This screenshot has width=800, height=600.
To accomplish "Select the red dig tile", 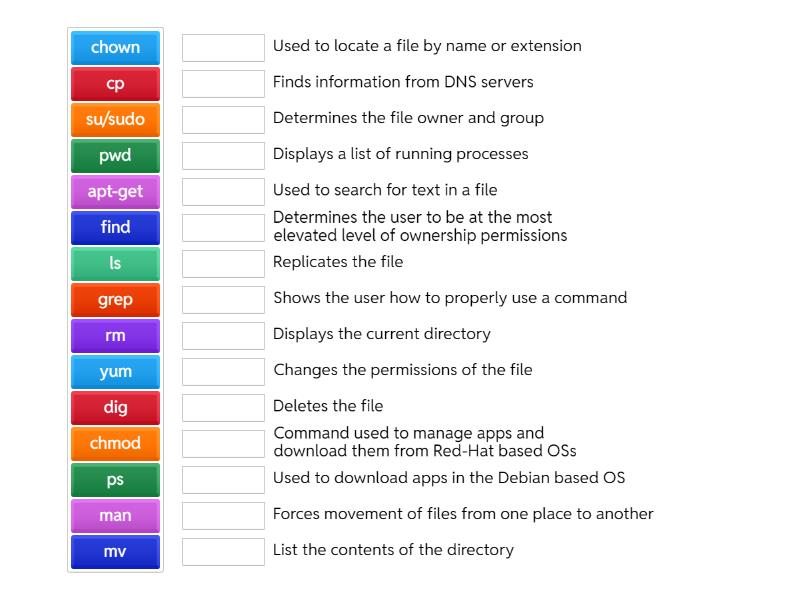I will 115,407.
